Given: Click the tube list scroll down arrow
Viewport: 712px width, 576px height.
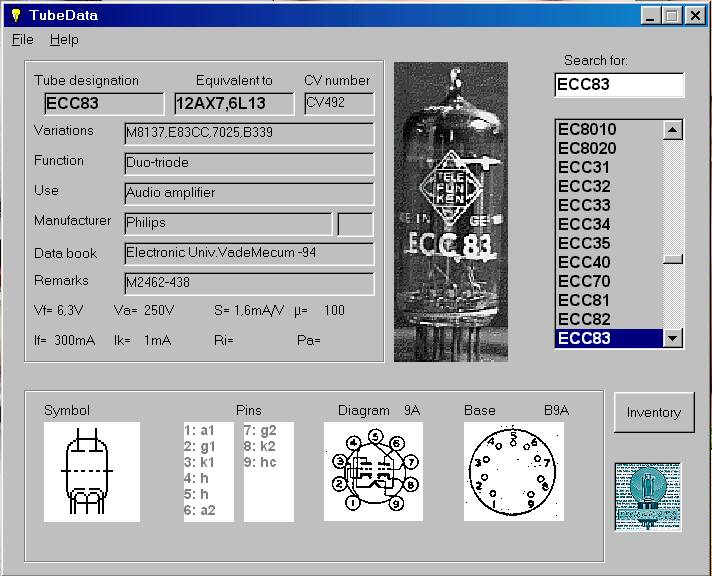Looking at the screenshot, I should [x=672, y=338].
